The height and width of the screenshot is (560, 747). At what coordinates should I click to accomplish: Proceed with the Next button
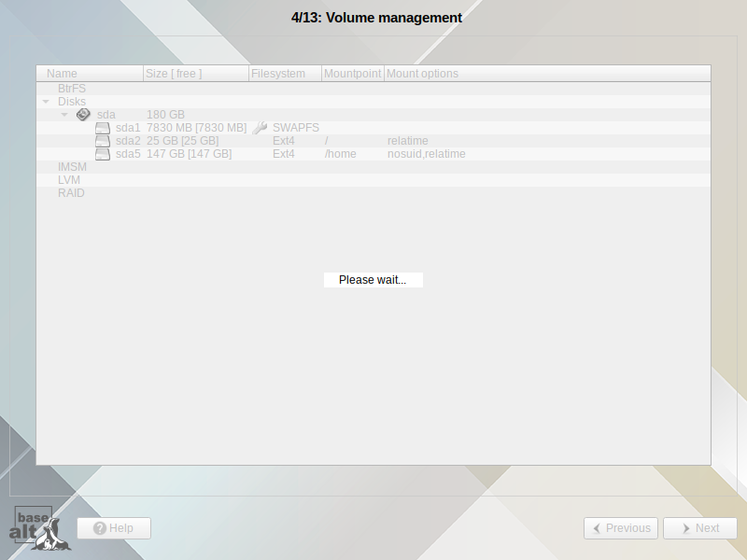tap(700, 528)
